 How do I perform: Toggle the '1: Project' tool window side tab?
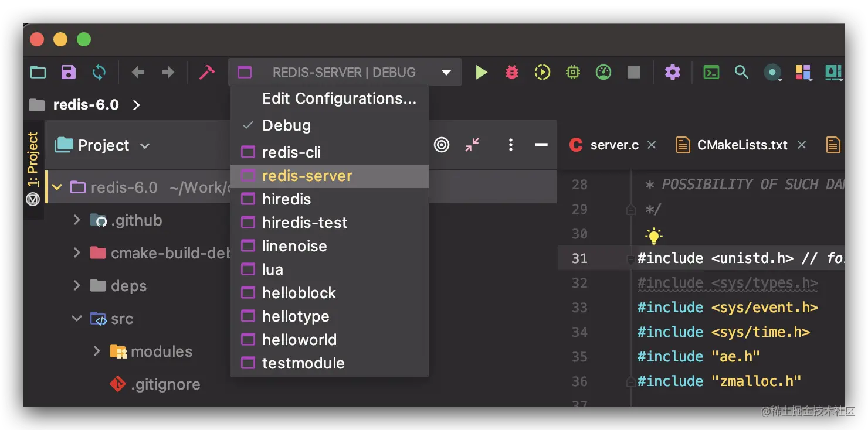point(33,159)
